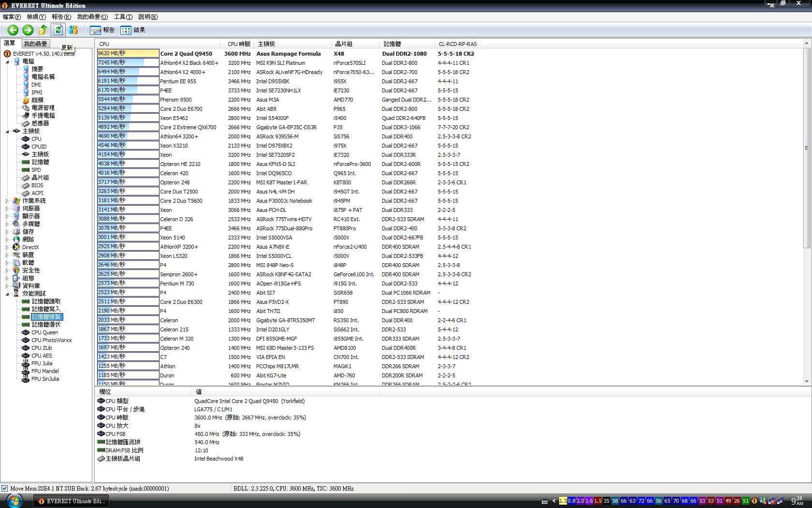Screen dimensions: 812x508
Task: Expand the 伺服器 tree node
Action: pyautogui.click(x=7, y=209)
